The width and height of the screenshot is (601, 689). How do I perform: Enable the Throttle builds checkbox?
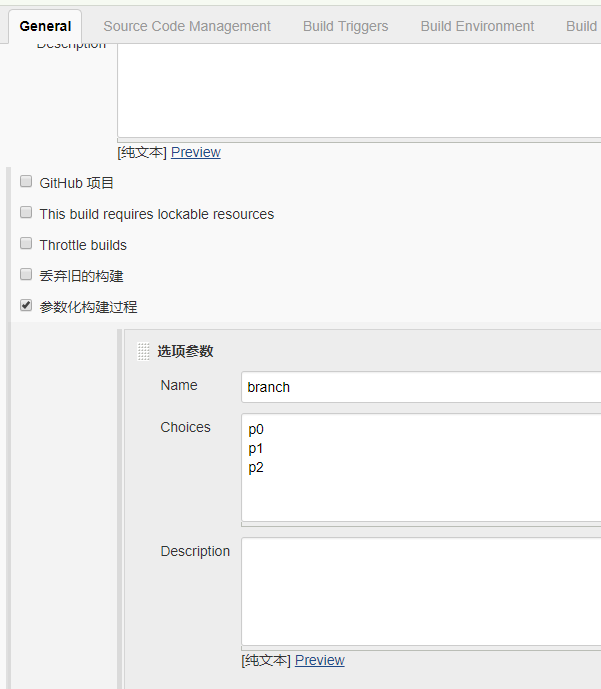coord(26,243)
